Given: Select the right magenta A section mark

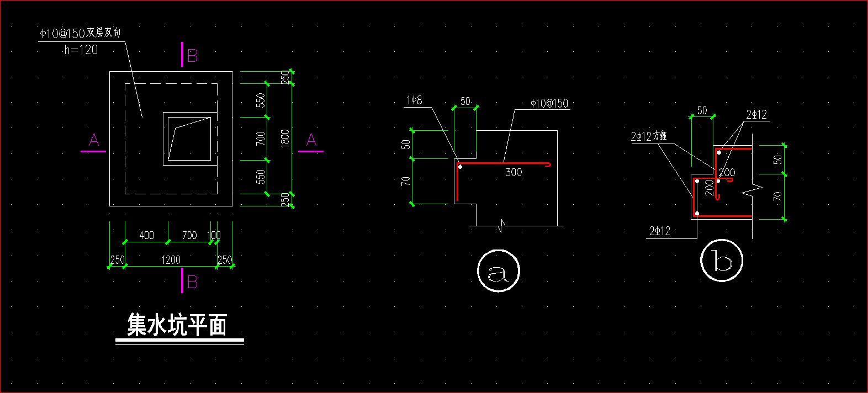Looking at the screenshot, I should pos(311,142).
